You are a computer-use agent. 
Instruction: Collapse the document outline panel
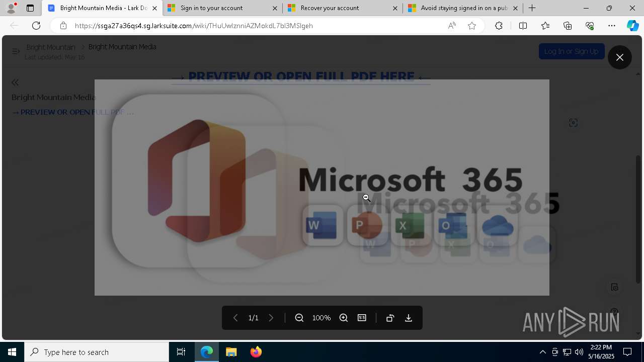15,82
